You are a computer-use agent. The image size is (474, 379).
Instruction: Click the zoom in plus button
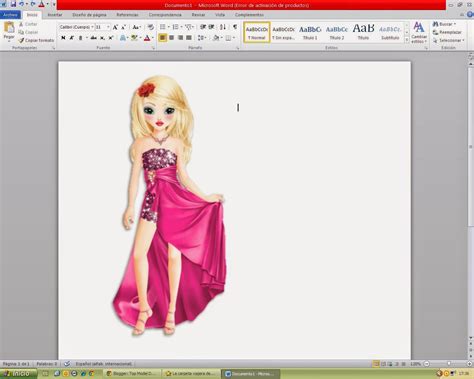click(x=470, y=364)
